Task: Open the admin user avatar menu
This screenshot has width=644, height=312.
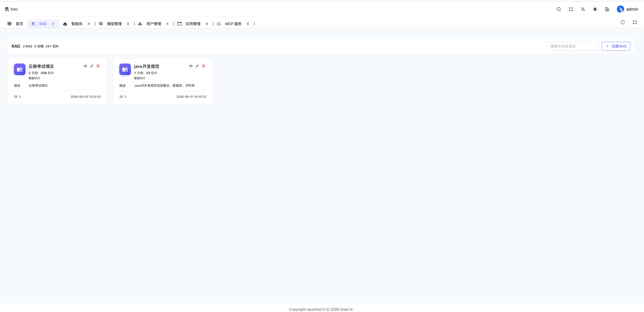Action: tap(627, 9)
